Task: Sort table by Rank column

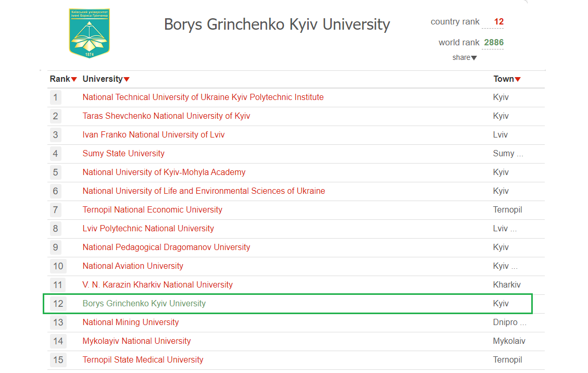Action: (x=63, y=79)
